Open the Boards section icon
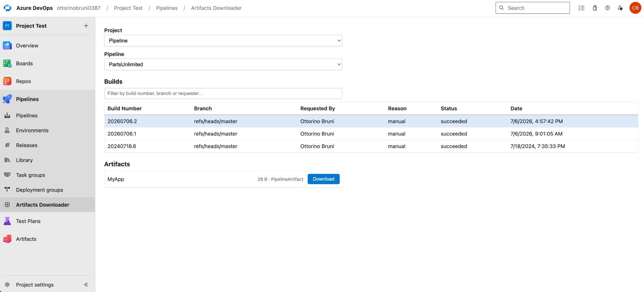 pyautogui.click(x=7, y=63)
